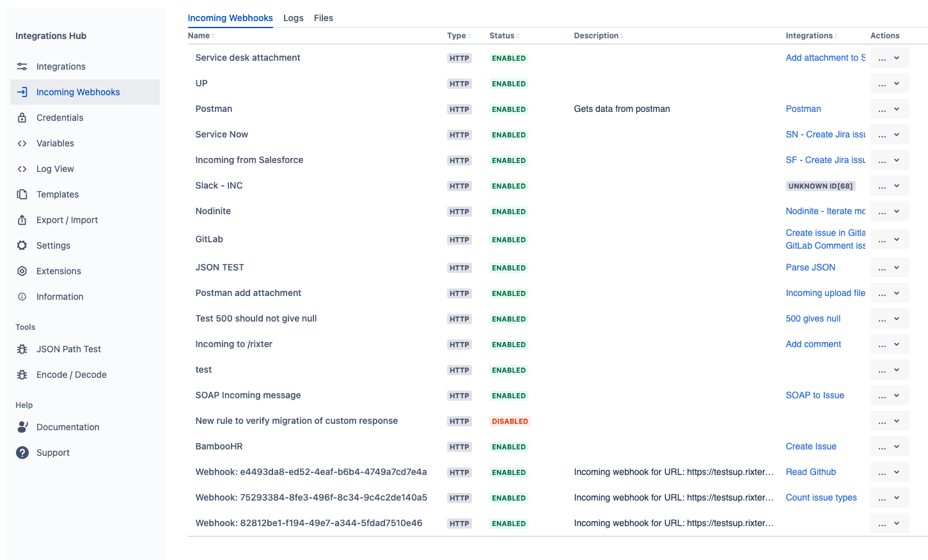Open the Count issue types integration
Image resolution: width=928 pixels, height=560 pixels.
tap(821, 497)
